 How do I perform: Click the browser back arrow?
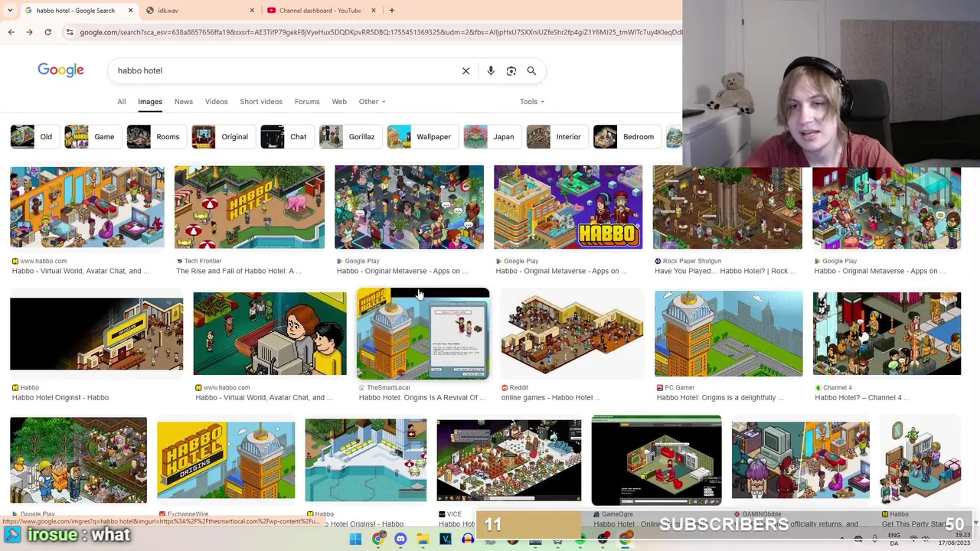click(11, 32)
